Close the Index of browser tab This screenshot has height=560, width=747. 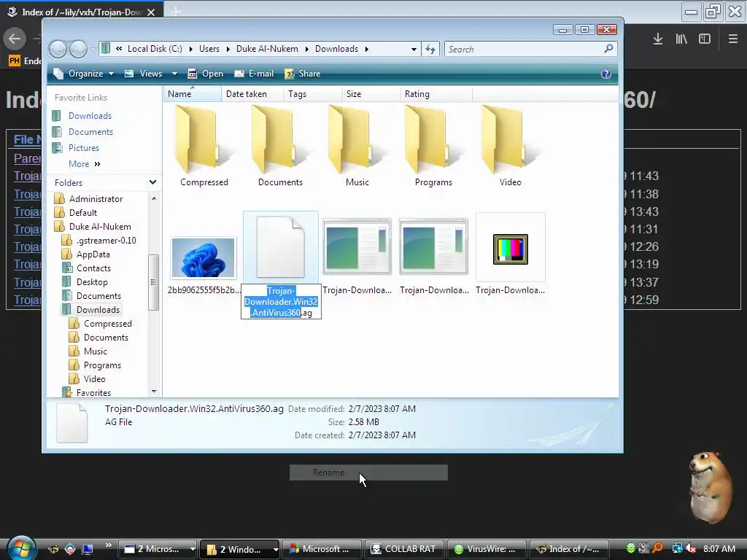click(151, 12)
